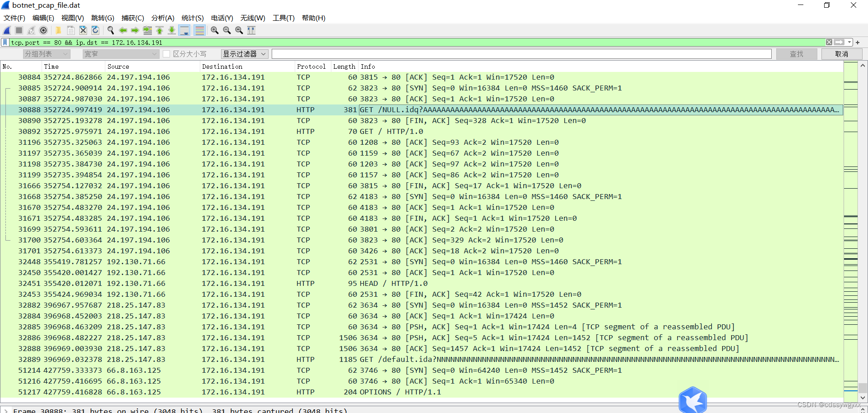Toggle auto scroll during live capture
The height and width of the screenshot is (413, 868).
[x=184, y=30]
